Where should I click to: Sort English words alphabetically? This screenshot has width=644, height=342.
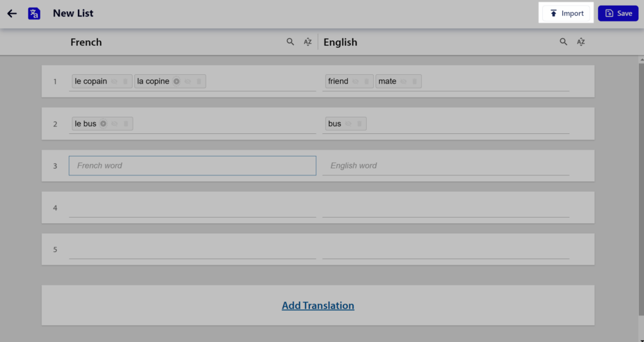[x=580, y=42]
